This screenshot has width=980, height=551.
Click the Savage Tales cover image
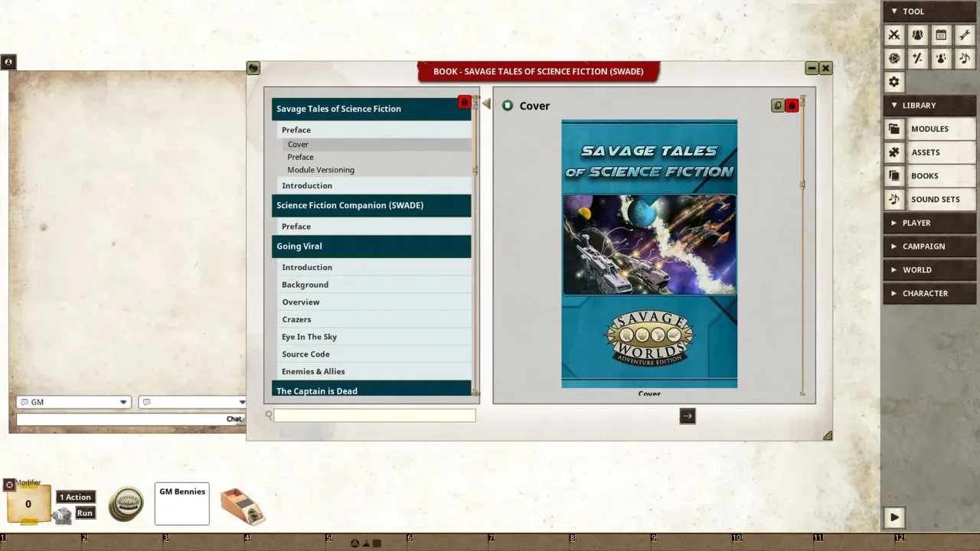(649, 253)
